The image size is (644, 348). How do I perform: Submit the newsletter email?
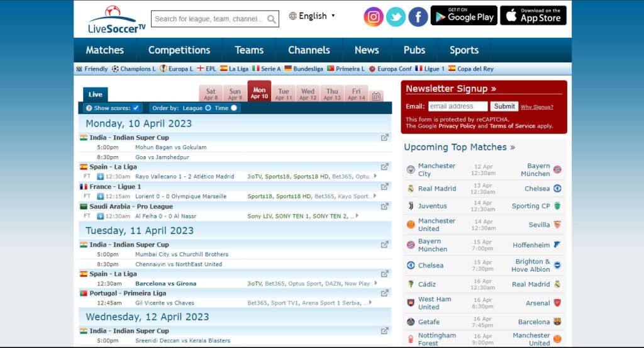click(x=504, y=106)
